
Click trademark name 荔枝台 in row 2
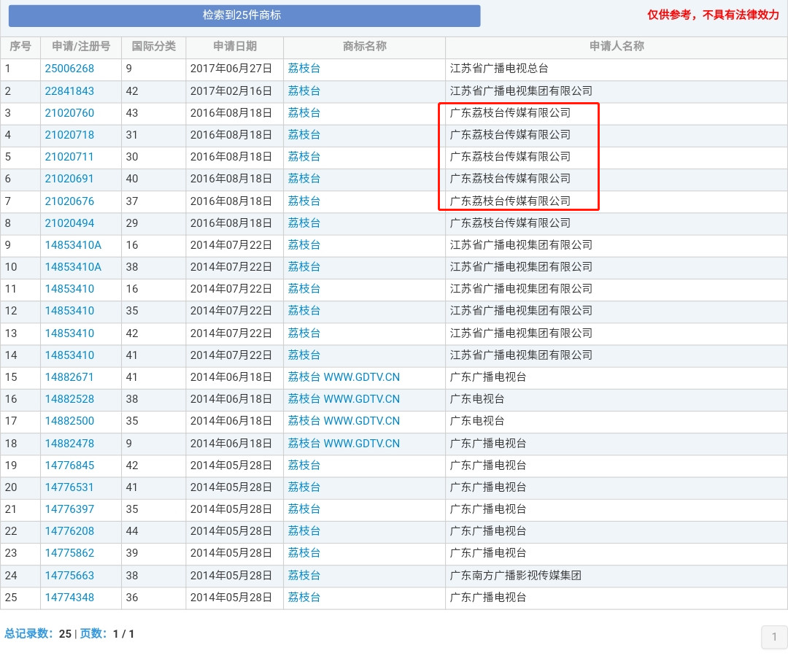(304, 91)
